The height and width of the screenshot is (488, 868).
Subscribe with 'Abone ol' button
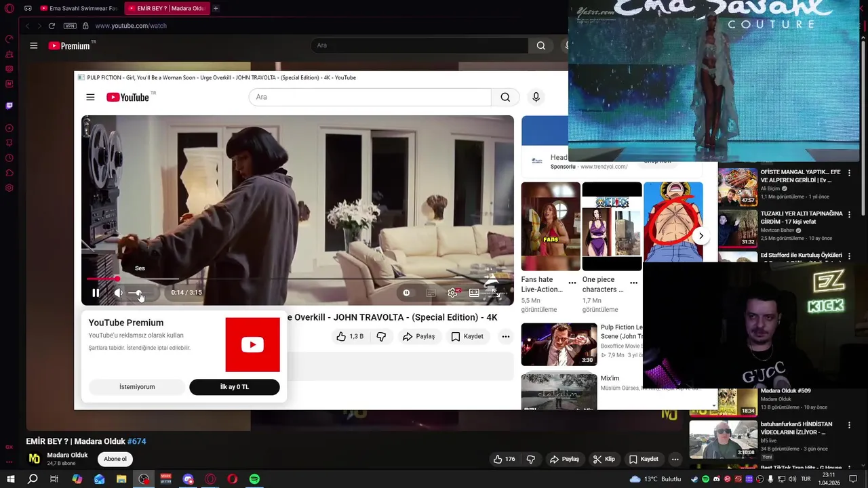coord(115,459)
